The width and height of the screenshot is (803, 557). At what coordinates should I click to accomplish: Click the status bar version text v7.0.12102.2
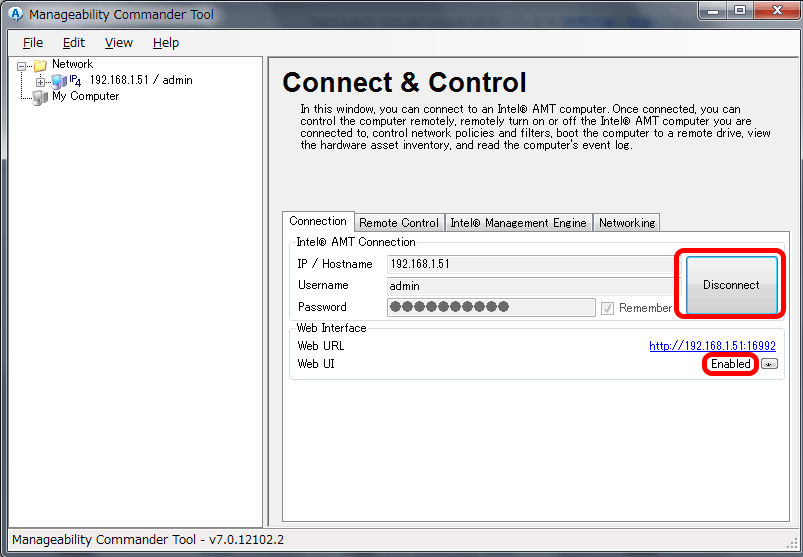pyautogui.click(x=246, y=540)
